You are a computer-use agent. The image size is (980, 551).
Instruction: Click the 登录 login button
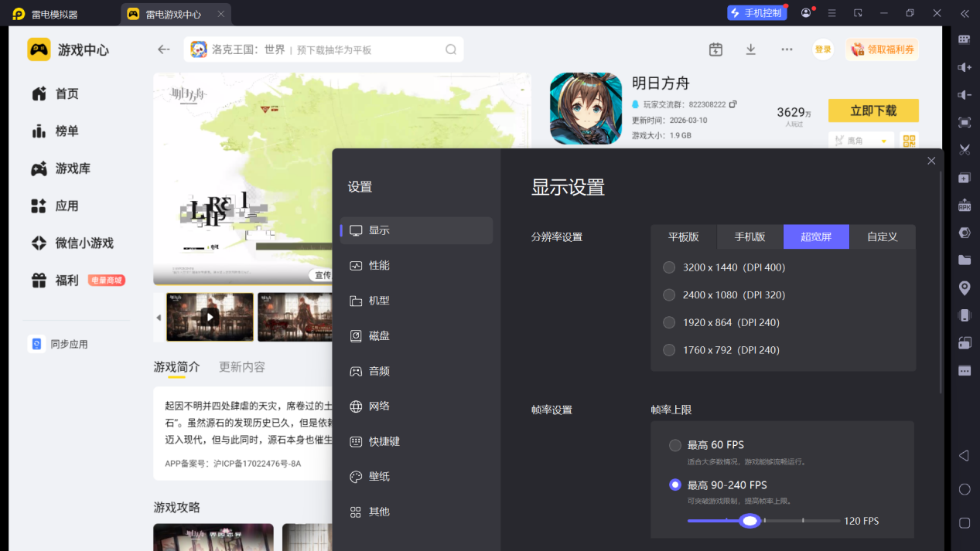click(823, 49)
